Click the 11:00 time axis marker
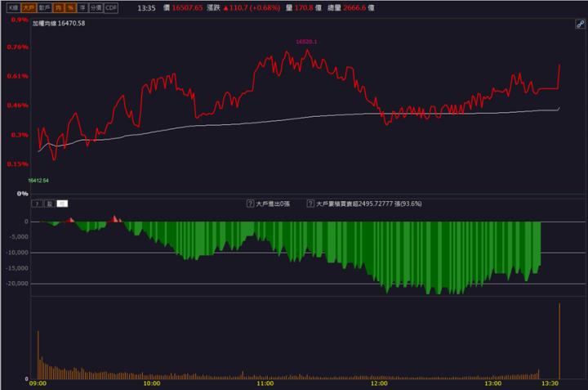The height and width of the screenshot is (390, 588). coord(265,383)
